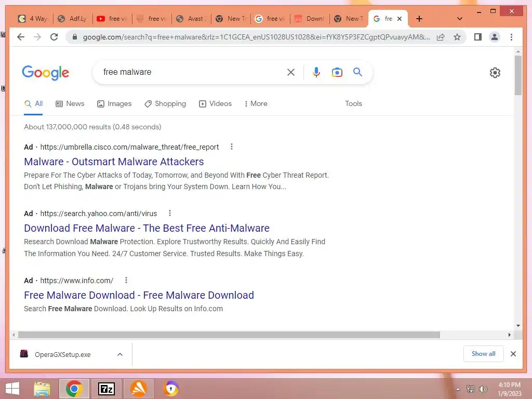Open volume control in system tray
Screen dimensions: 532x399
[483, 389]
